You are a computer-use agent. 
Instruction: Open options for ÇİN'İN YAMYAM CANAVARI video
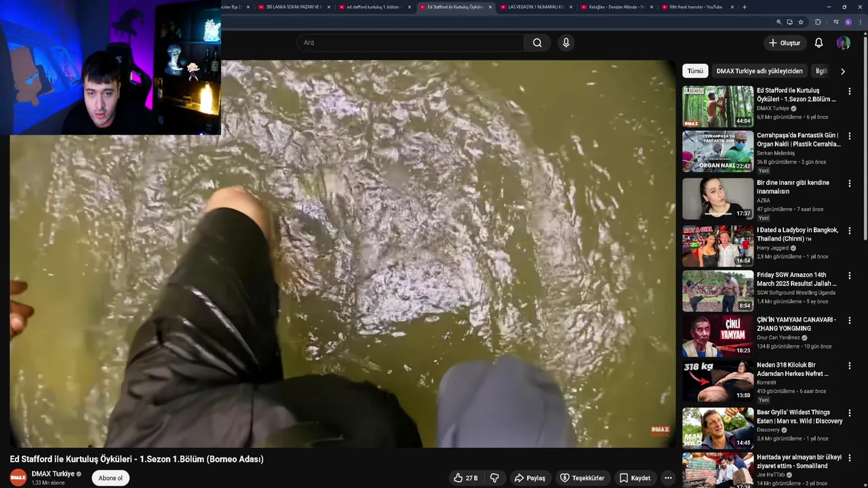(849, 320)
